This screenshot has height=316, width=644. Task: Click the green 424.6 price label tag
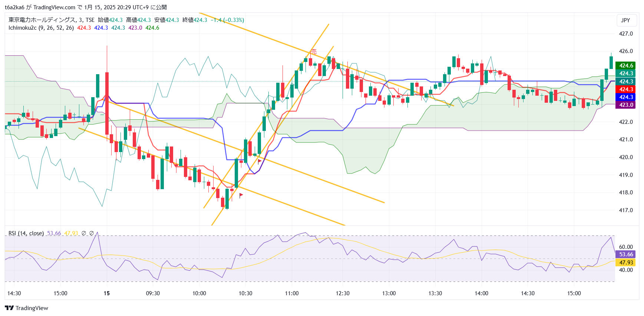click(x=626, y=66)
